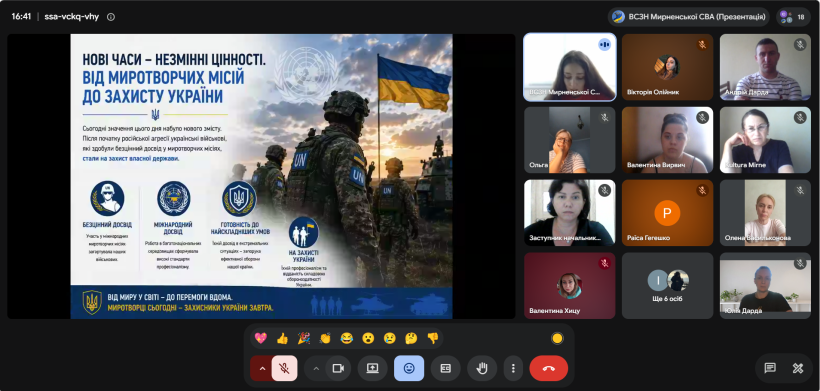Start presenting your screen
This screenshot has width=820, height=391.
(372, 369)
